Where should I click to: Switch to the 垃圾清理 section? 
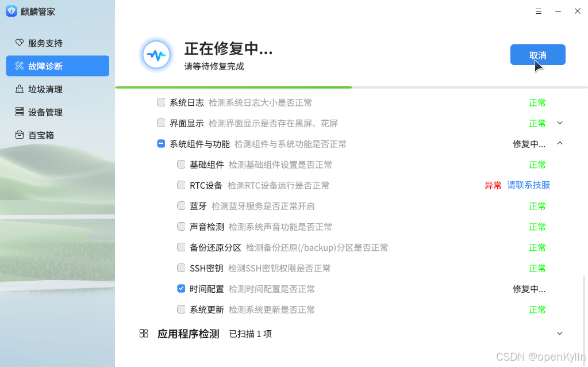57,89
